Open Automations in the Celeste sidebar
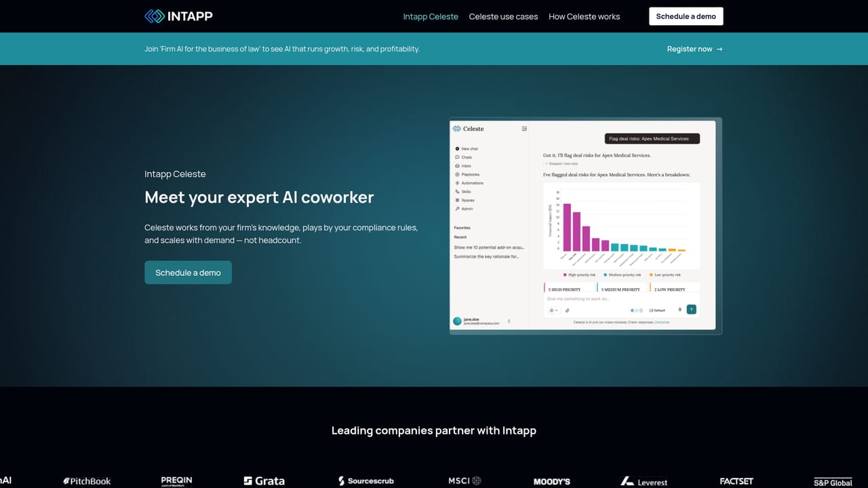Viewport: 868px width, 488px height. (x=471, y=183)
